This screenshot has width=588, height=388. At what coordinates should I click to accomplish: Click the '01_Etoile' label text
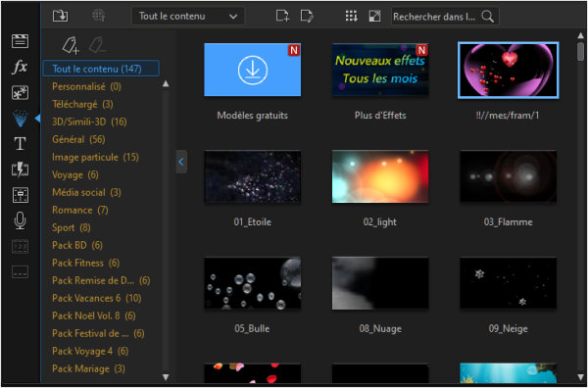[x=253, y=222]
